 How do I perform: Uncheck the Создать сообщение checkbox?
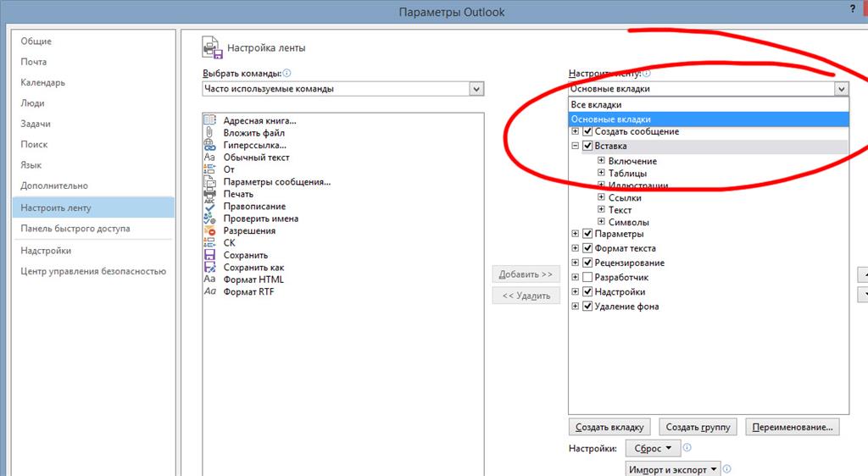588,131
